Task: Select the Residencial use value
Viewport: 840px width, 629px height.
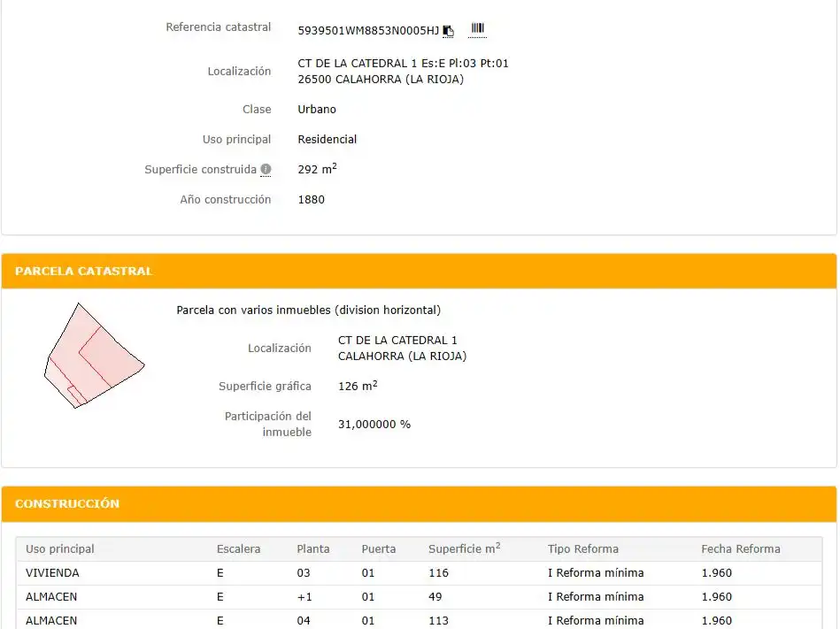Action: 327,139
